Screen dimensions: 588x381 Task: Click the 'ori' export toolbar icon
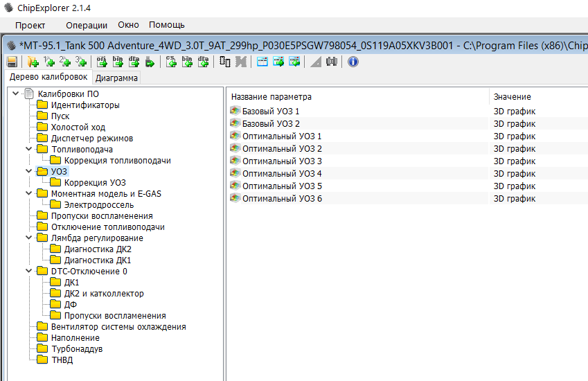pos(101,62)
